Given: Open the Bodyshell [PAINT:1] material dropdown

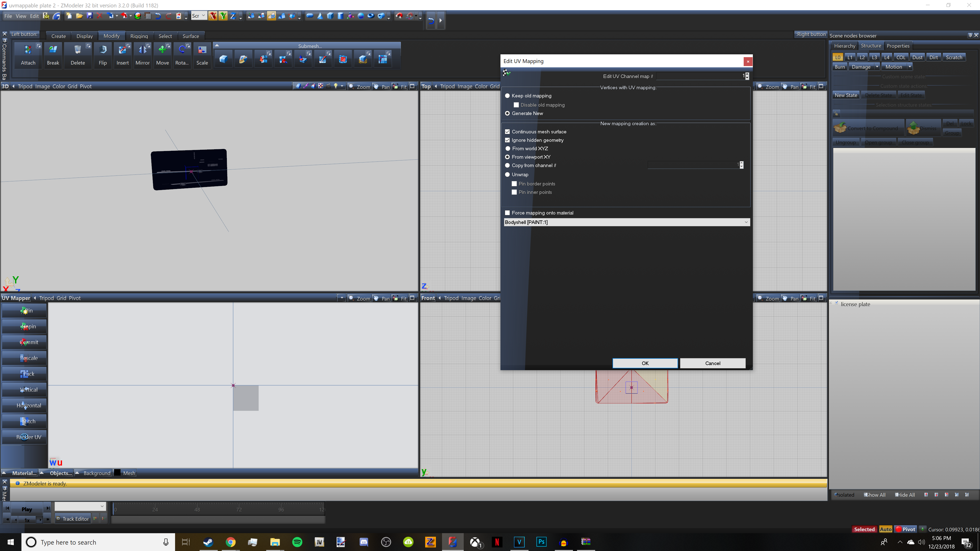Looking at the screenshot, I should click(746, 222).
